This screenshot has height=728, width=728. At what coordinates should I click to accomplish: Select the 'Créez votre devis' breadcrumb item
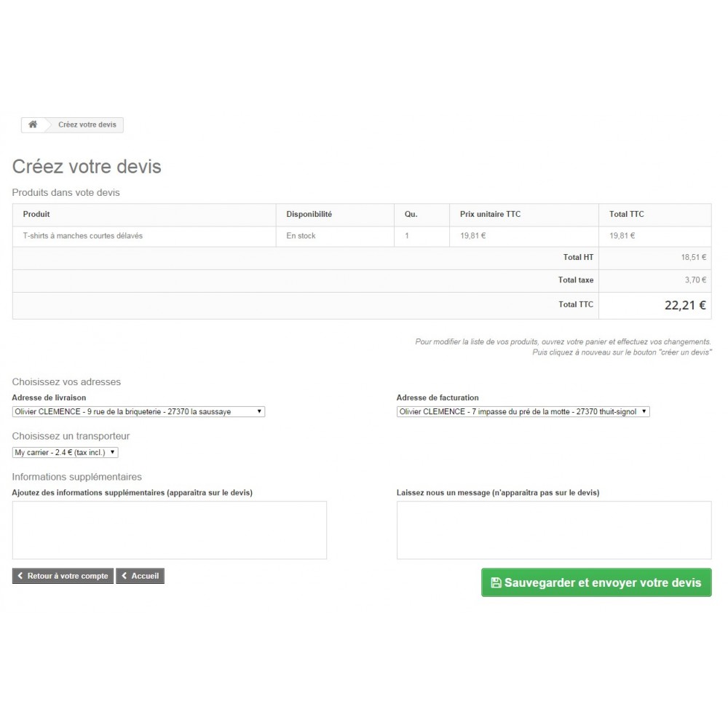87,124
